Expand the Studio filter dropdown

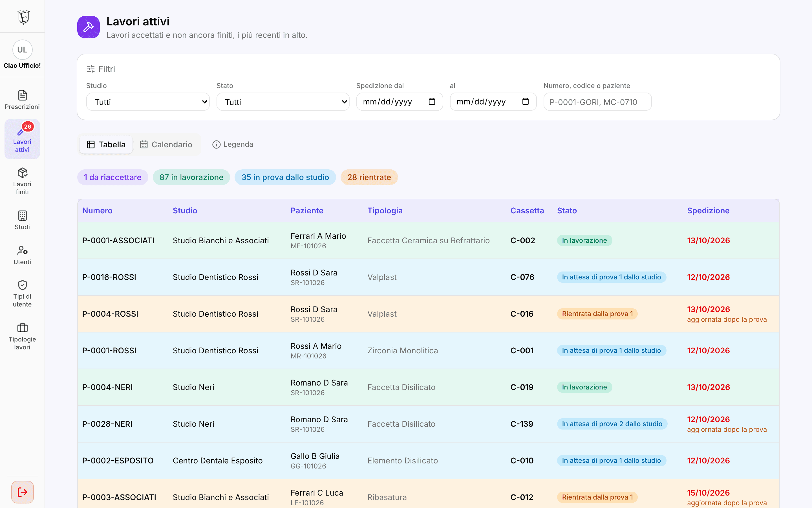[148, 102]
